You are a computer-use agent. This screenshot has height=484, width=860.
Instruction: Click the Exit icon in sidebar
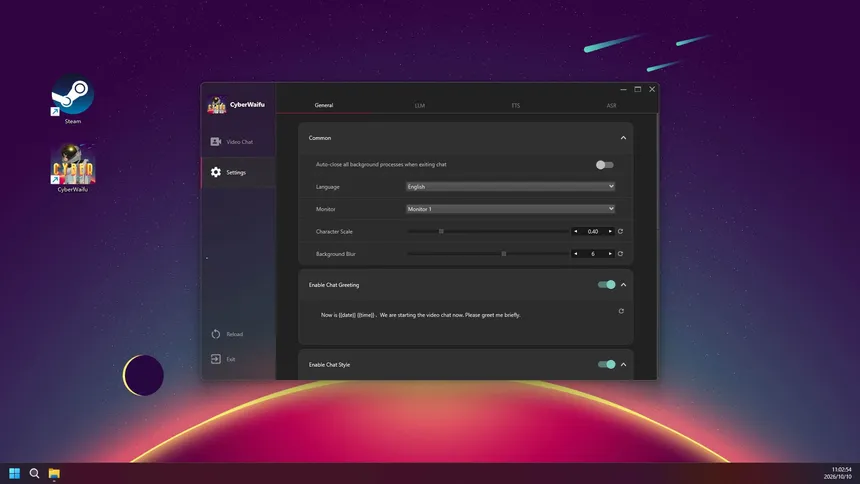pos(216,359)
